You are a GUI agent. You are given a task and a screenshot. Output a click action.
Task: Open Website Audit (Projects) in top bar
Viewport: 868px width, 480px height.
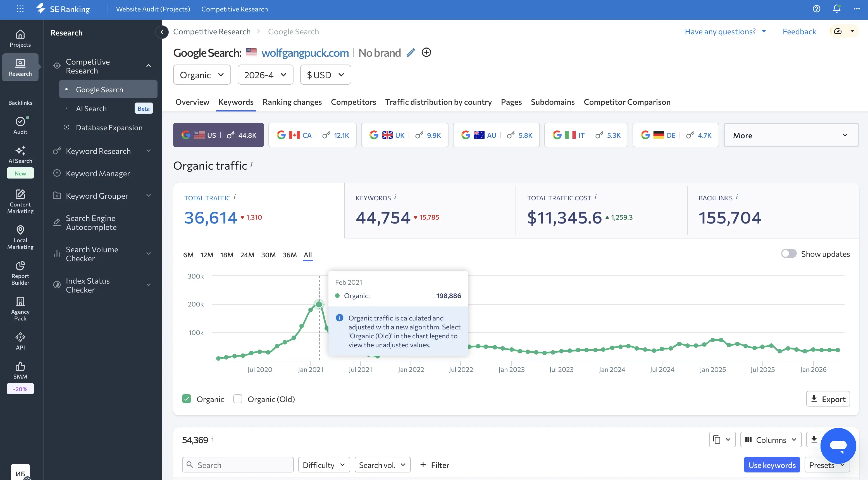coord(153,9)
